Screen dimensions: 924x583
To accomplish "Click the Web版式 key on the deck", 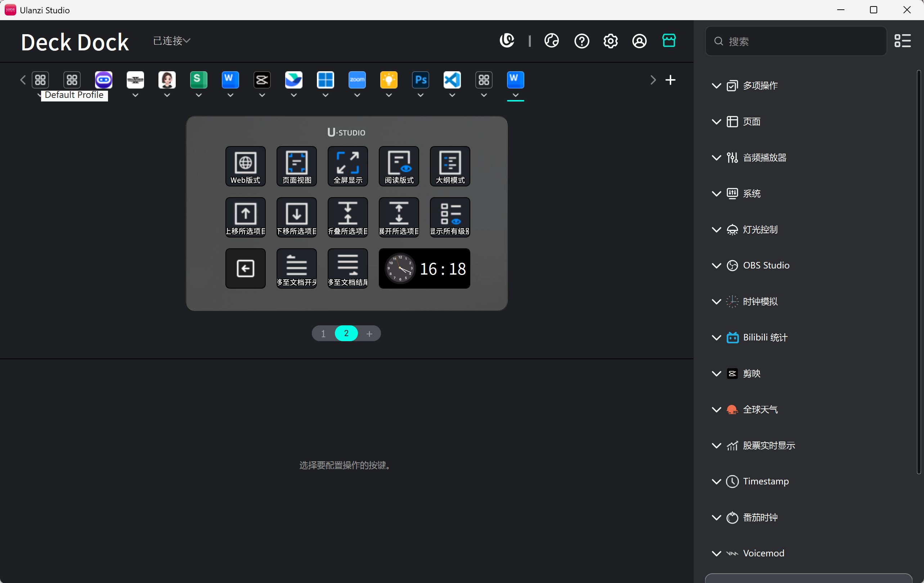I will 245,166.
